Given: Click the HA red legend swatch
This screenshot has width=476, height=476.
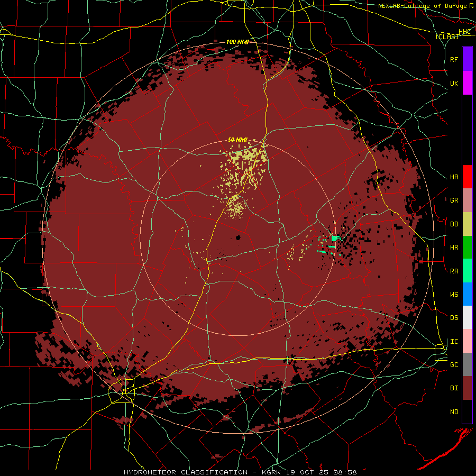Looking at the screenshot, I should [x=467, y=177].
